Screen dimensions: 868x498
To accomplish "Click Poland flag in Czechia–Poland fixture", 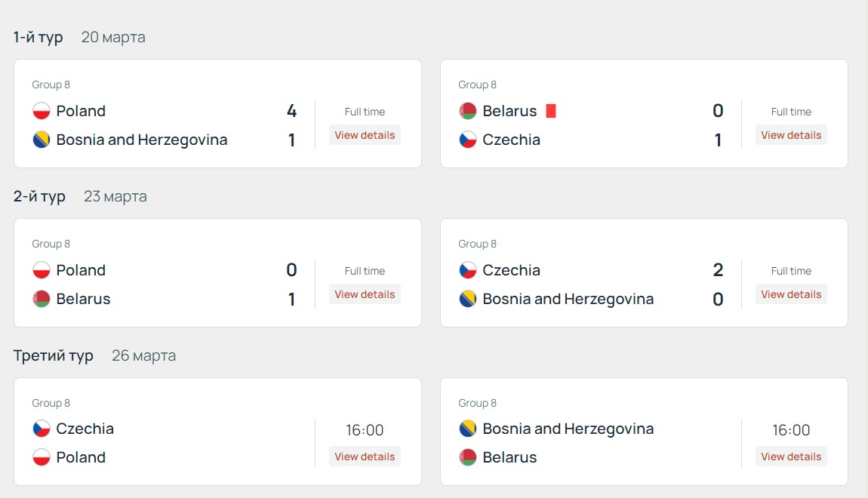I will [x=42, y=457].
